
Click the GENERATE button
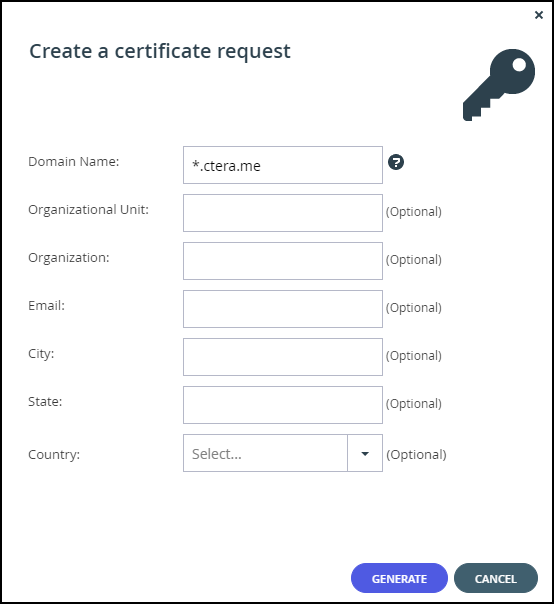click(399, 578)
